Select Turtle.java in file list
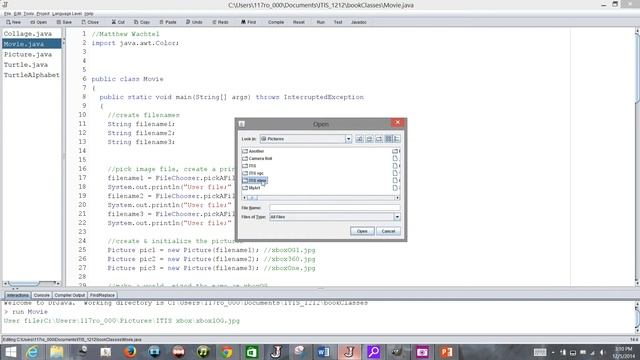This screenshot has height=360, width=640. pos(26,64)
